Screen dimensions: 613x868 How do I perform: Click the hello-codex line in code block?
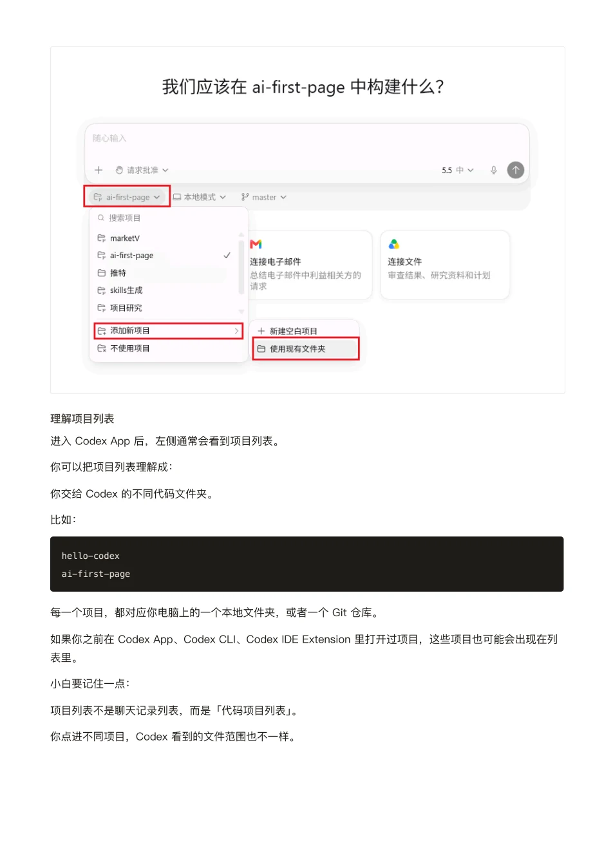point(91,556)
